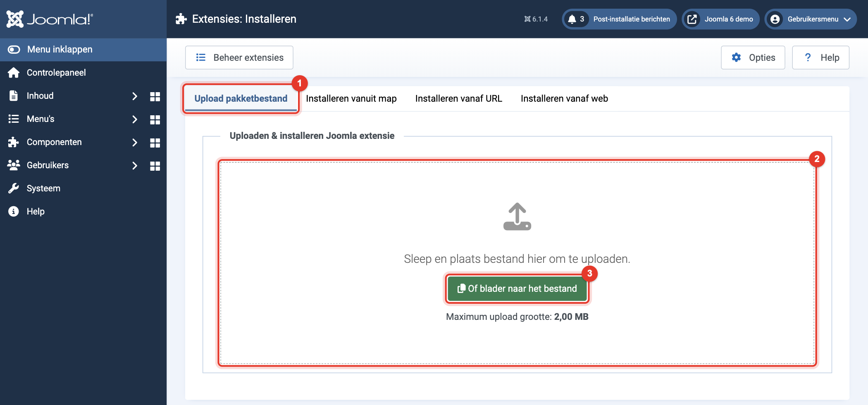Toggle Menu inklappen sidebar switch
Image resolution: width=868 pixels, height=405 pixels.
click(14, 50)
